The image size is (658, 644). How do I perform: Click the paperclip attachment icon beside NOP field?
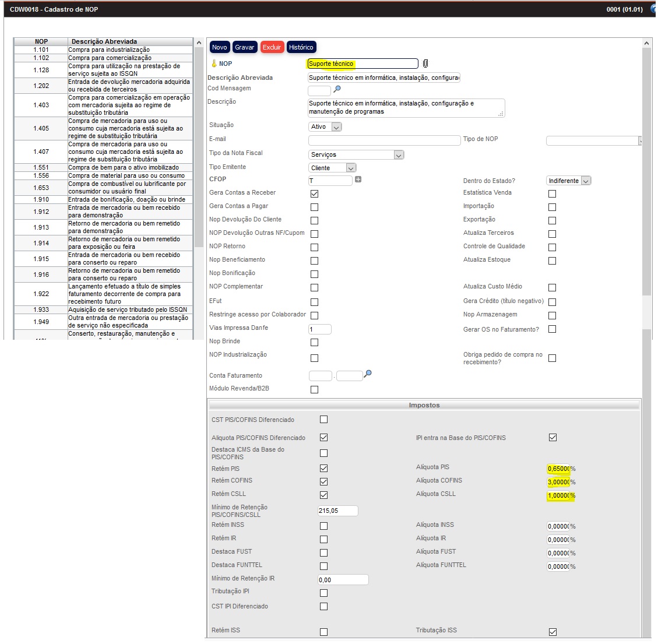[425, 64]
